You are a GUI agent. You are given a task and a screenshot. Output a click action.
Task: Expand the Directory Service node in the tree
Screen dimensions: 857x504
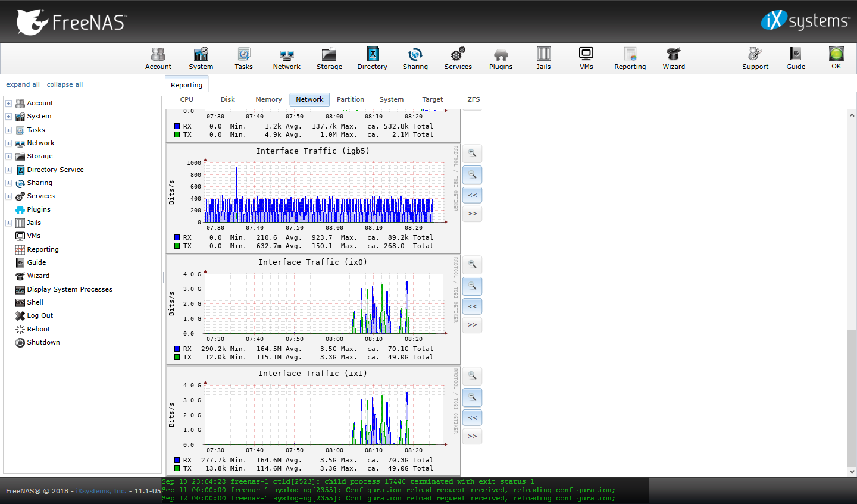9,170
